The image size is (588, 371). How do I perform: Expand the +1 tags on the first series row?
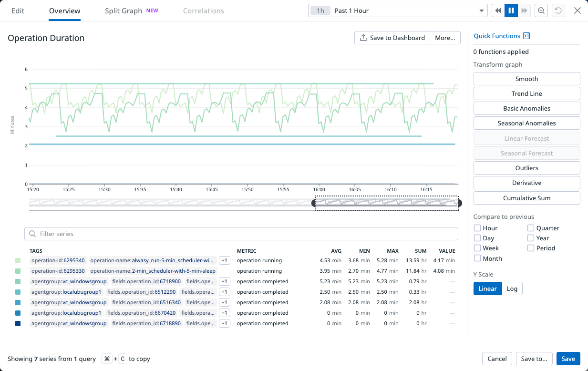click(x=224, y=260)
